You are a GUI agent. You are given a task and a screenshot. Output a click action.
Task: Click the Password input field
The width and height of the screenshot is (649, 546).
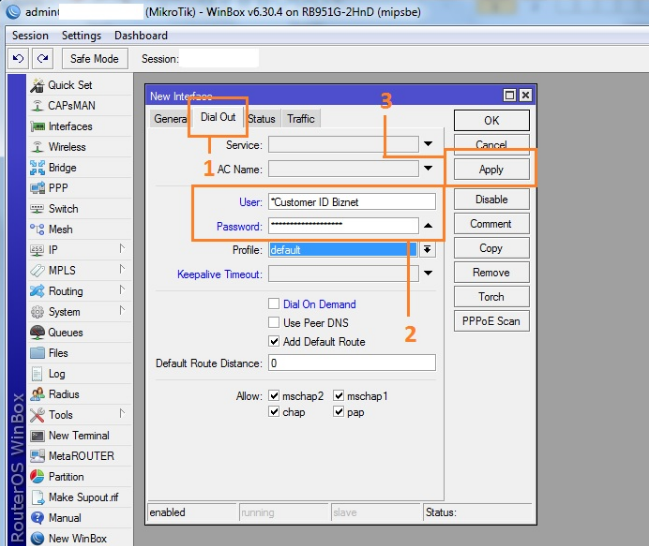click(x=343, y=226)
